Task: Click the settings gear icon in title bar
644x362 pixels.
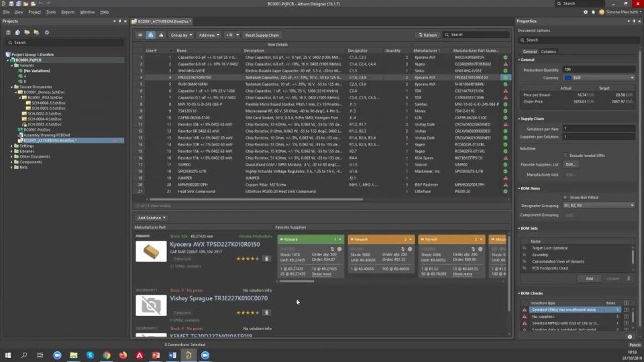Action: pos(585,12)
